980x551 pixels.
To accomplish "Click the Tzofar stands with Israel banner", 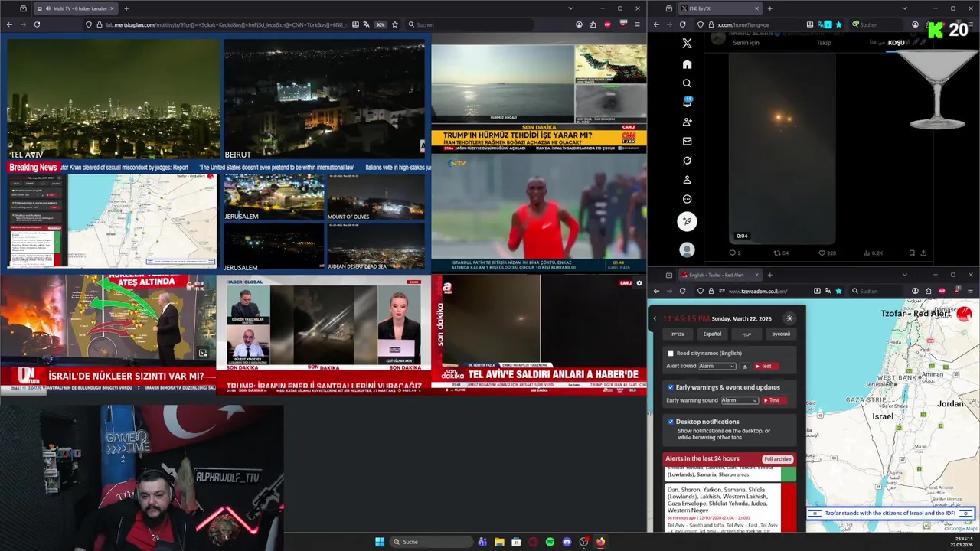I will pos(891,514).
